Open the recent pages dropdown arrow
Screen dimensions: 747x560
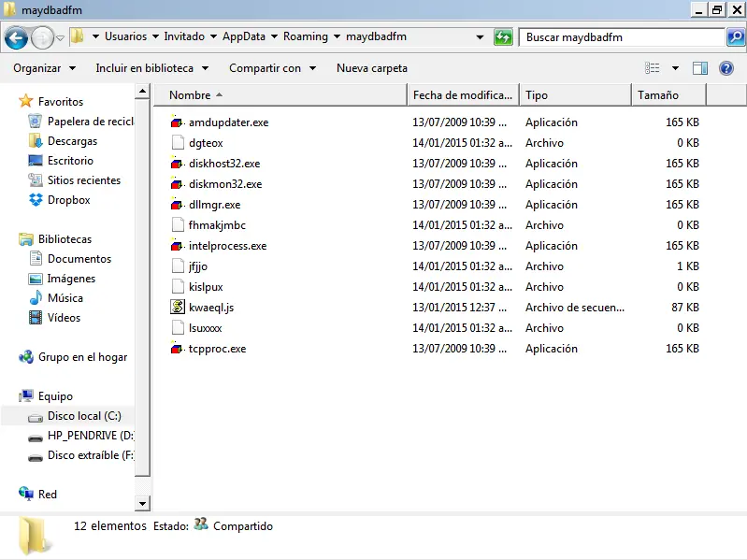click(x=60, y=37)
